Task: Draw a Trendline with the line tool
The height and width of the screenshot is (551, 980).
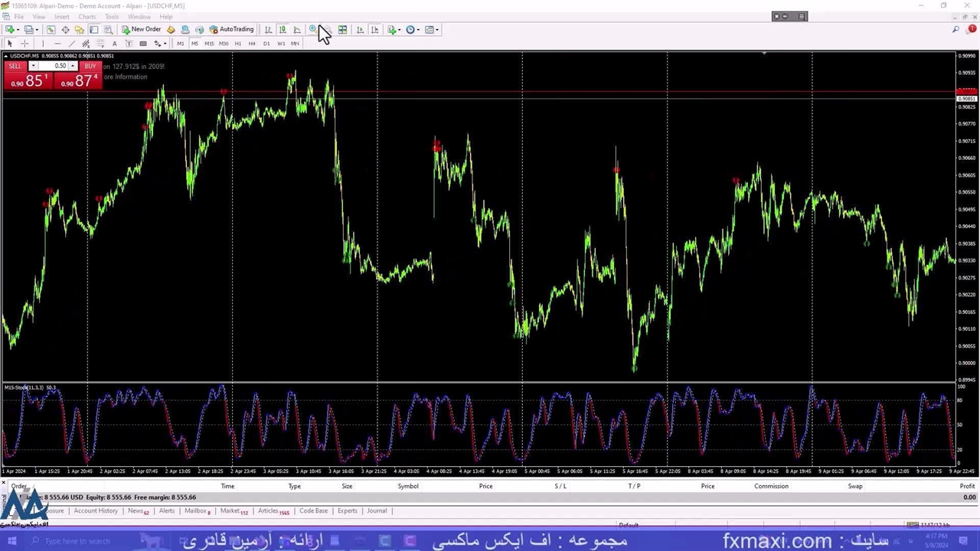Action: tap(71, 44)
